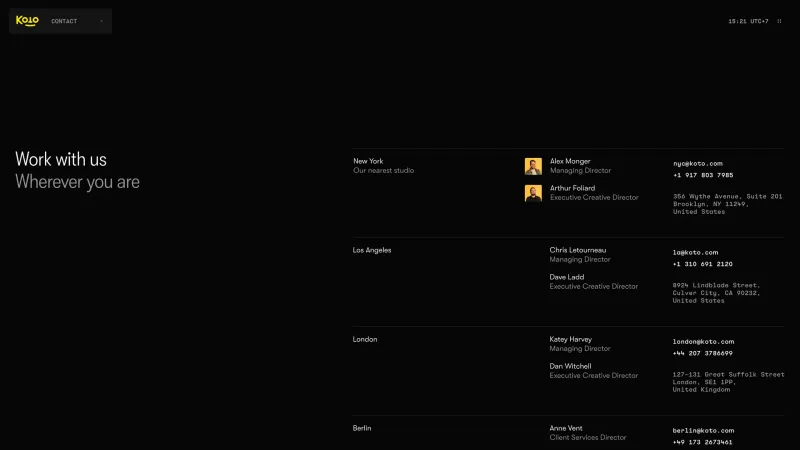Open 8924 Lindblade Street Culver City address
The width and height of the screenshot is (800, 450).
click(x=716, y=293)
